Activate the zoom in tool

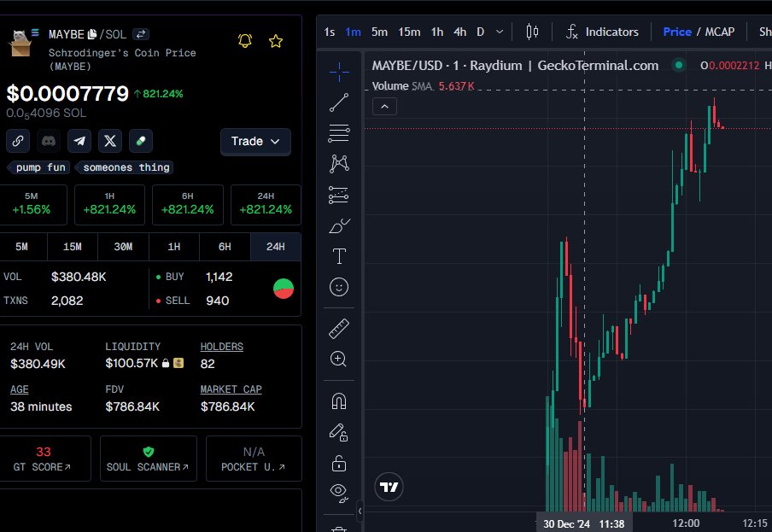click(339, 360)
